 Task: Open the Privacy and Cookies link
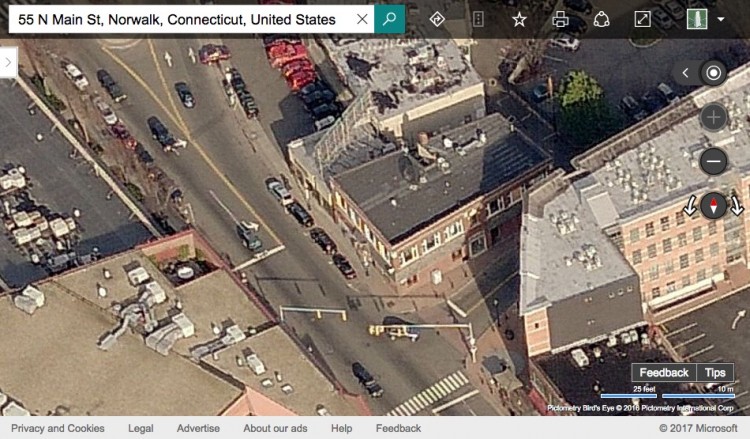coord(58,428)
